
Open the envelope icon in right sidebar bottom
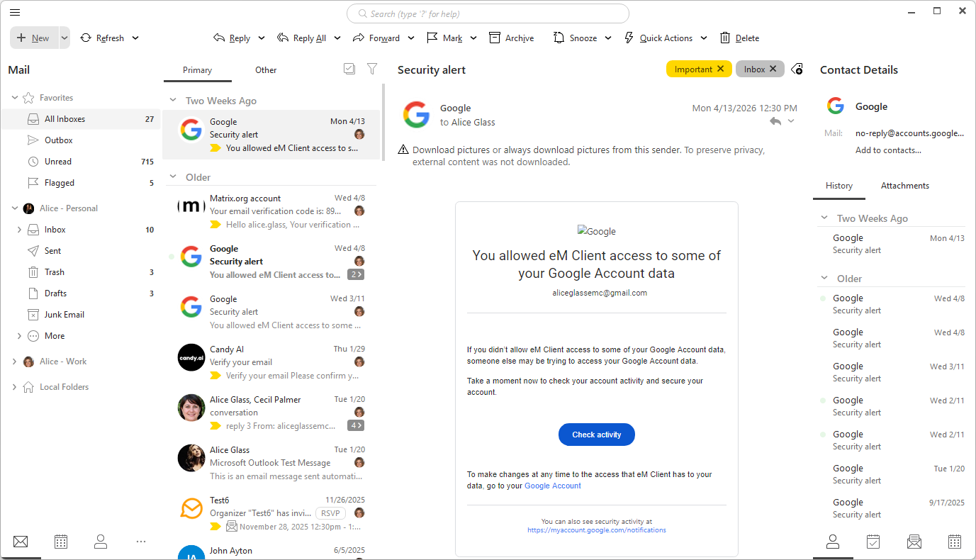[x=914, y=542]
